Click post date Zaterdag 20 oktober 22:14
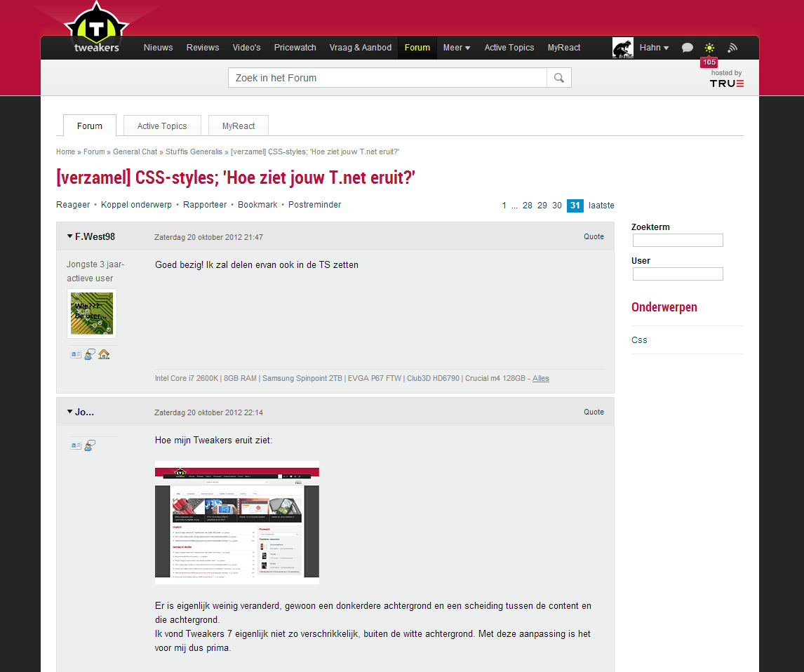This screenshot has height=672, width=804. 208,412
